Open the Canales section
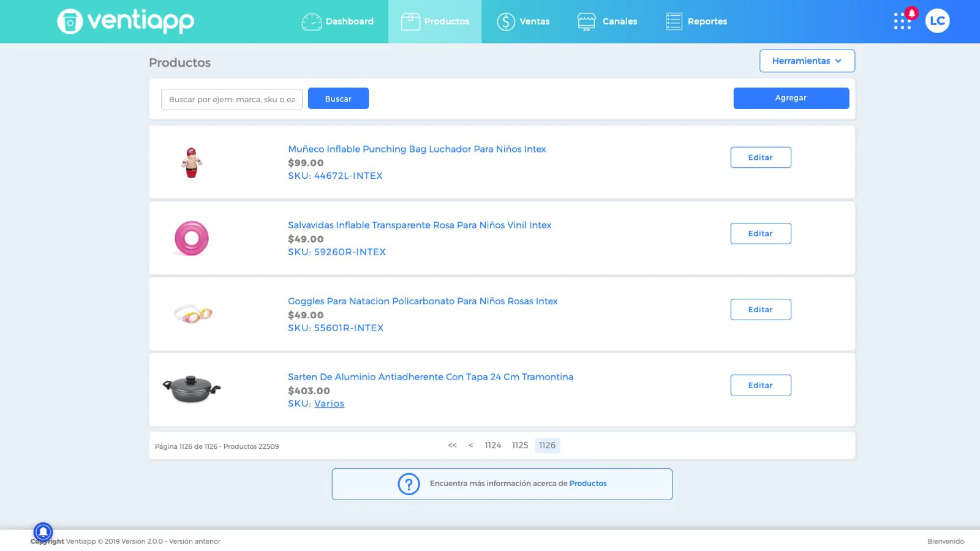Image resolution: width=980 pixels, height=551 pixels. tap(607, 21)
